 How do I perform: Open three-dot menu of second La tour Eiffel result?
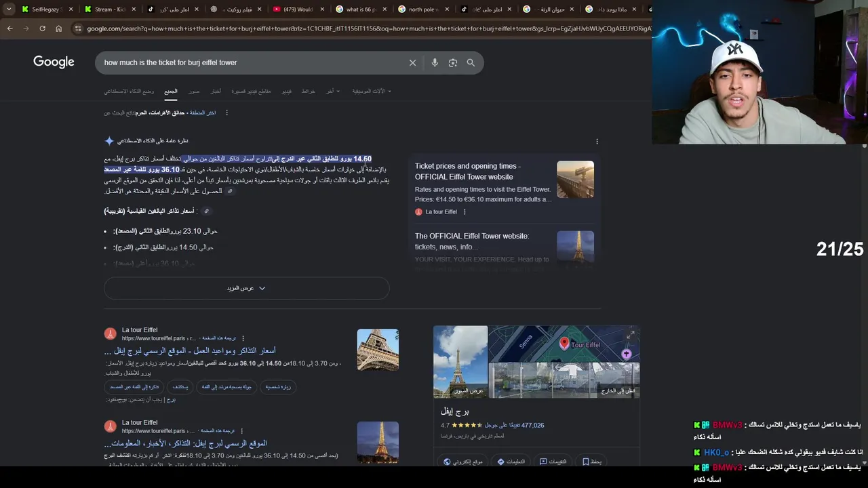click(241, 430)
